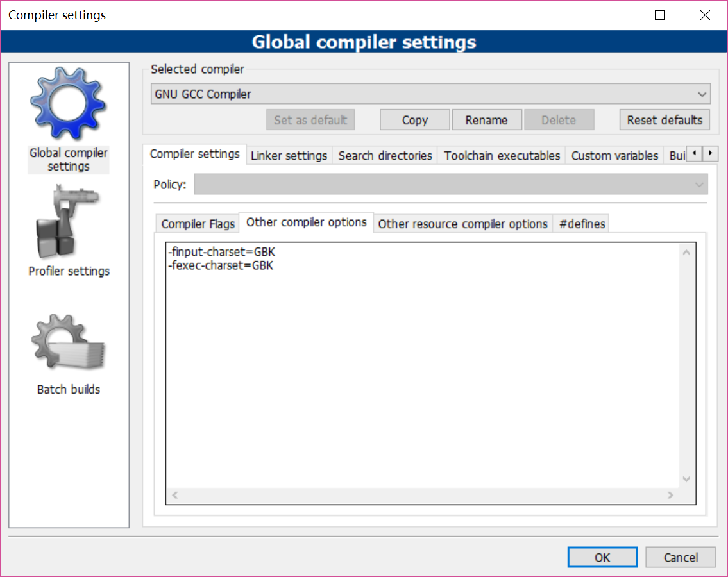Open the Policy dropdown

click(451, 184)
